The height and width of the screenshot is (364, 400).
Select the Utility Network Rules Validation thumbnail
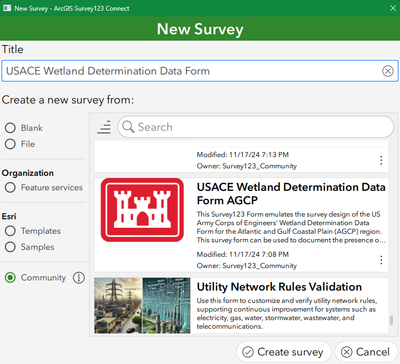[142, 306]
